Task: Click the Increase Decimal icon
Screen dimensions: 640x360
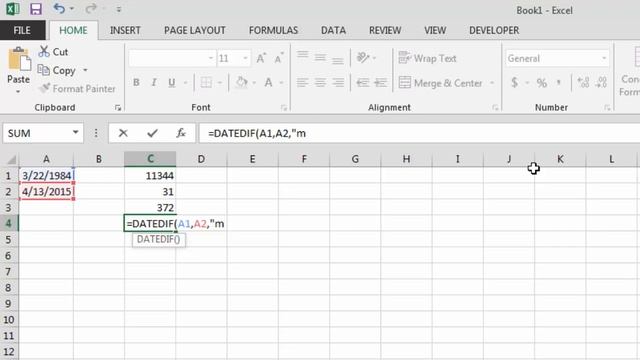Action: point(583,83)
